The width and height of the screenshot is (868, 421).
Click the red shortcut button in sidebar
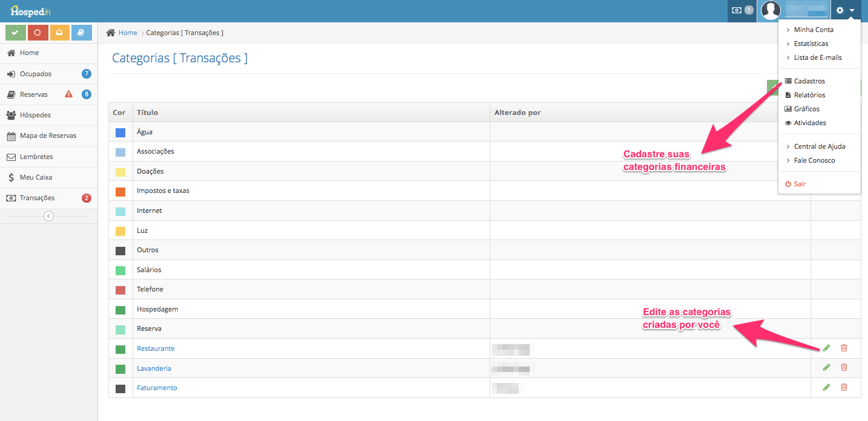(38, 33)
